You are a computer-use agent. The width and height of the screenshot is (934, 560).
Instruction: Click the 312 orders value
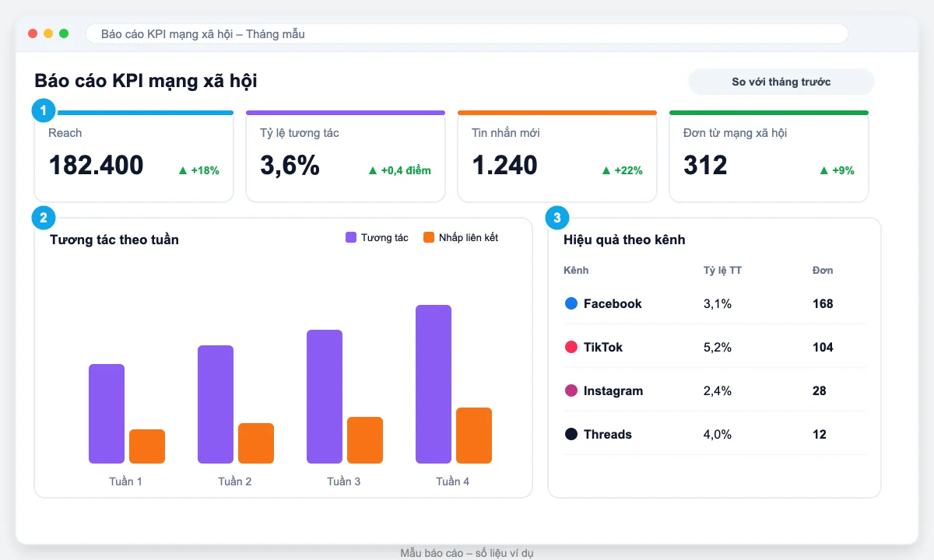click(x=705, y=165)
